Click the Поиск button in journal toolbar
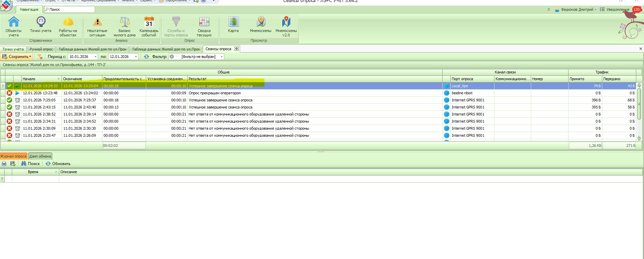The width and height of the screenshot is (644, 259). click(30, 164)
